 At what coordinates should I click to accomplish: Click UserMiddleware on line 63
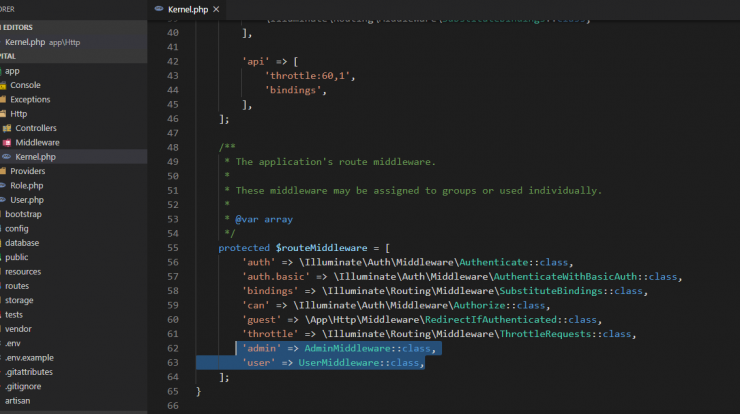pos(339,363)
